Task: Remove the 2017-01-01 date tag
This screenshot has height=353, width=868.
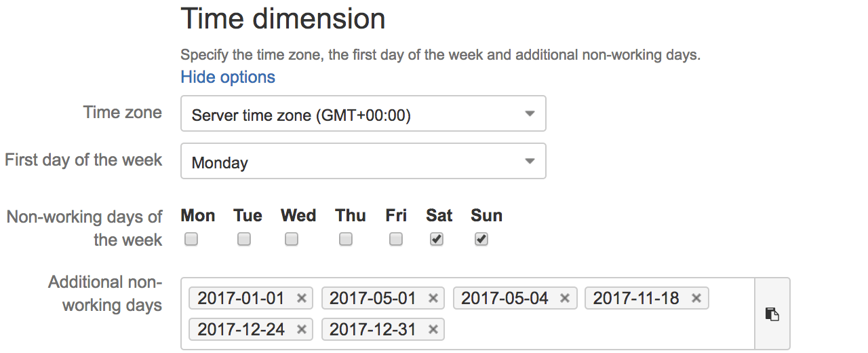Action: (x=302, y=298)
